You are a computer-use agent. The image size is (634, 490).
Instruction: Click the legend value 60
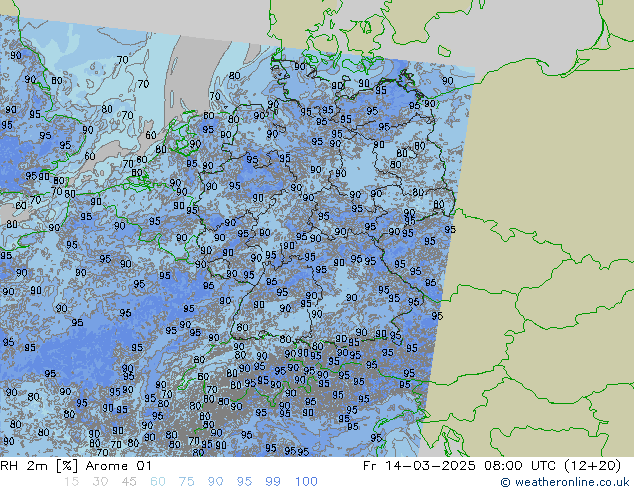point(158,482)
